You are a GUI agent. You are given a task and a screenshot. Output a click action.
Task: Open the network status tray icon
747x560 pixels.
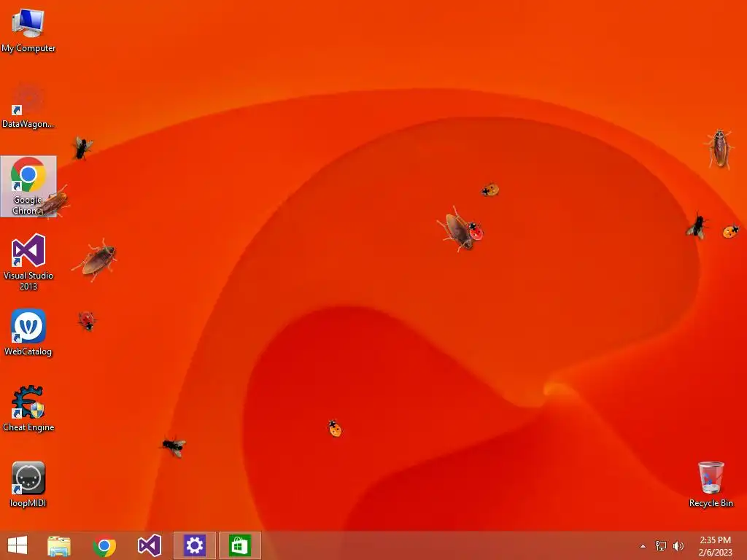660,546
